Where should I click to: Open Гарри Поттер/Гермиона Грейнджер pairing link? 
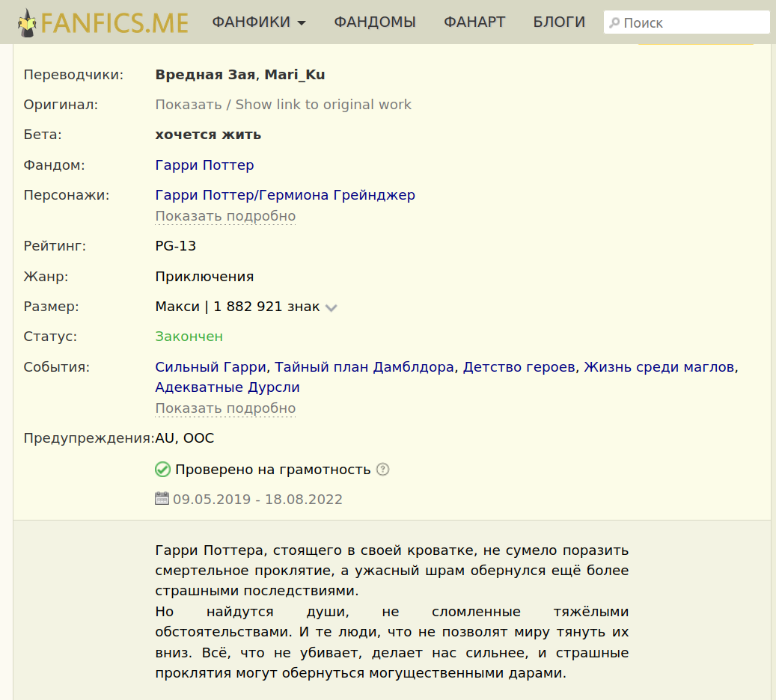coord(285,195)
